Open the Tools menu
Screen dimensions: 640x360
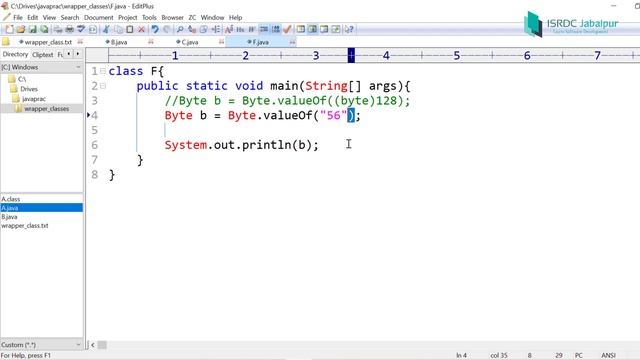click(x=149, y=18)
